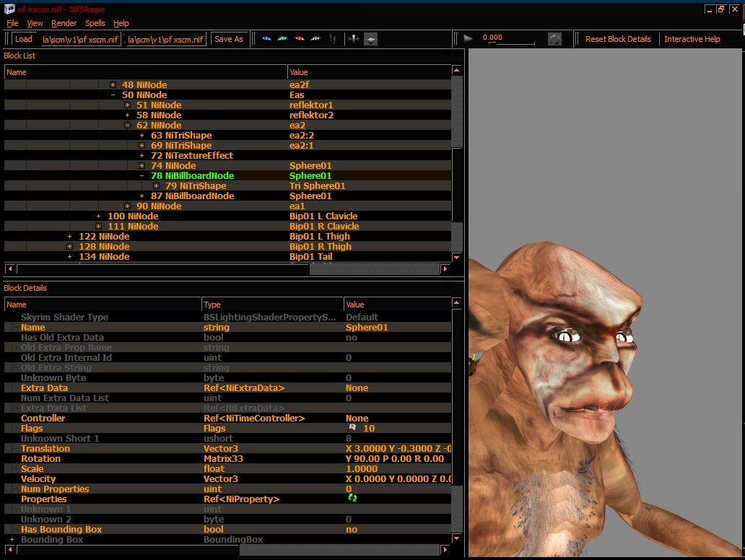Expand 128 NiNode Bip01 R Thigh
Image resolution: width=745 pixels, height=560 pixels.
tap(69, 246)
